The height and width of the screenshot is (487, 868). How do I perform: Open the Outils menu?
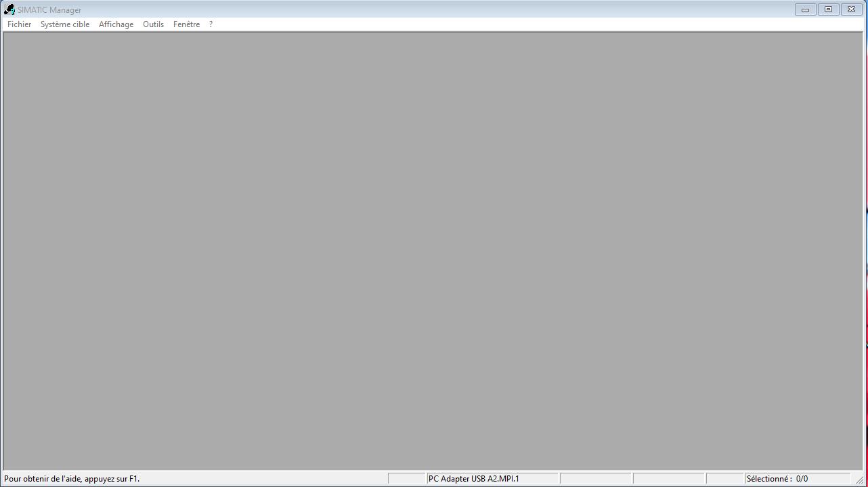(x=153, y=24)
